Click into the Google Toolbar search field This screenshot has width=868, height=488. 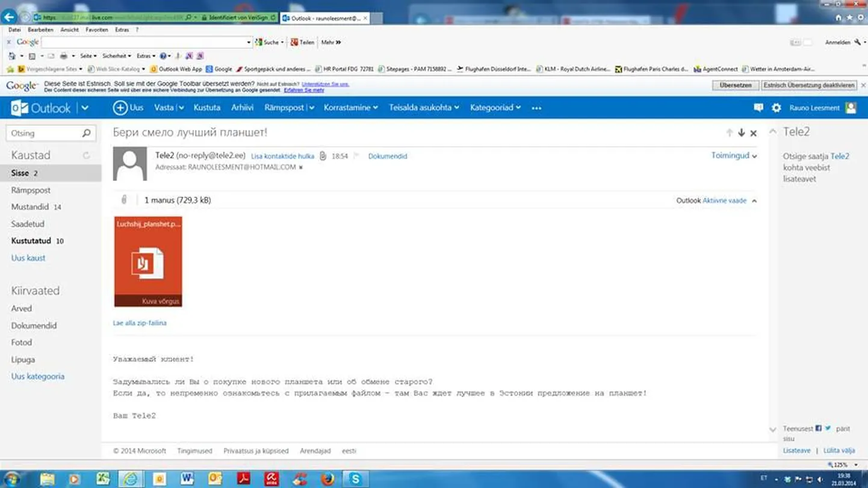(x=146, y=42)
